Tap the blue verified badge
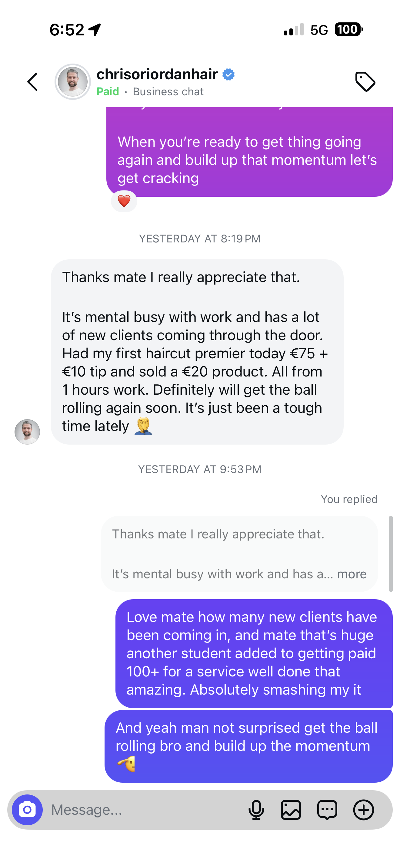Image resolution: width=400 pixels, height=868 pixels. click(229, 74)
